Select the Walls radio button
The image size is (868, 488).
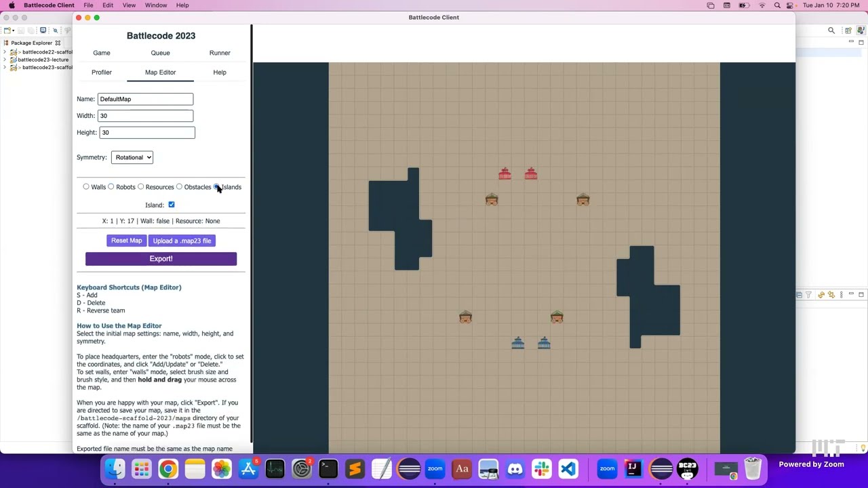[86, 187]
